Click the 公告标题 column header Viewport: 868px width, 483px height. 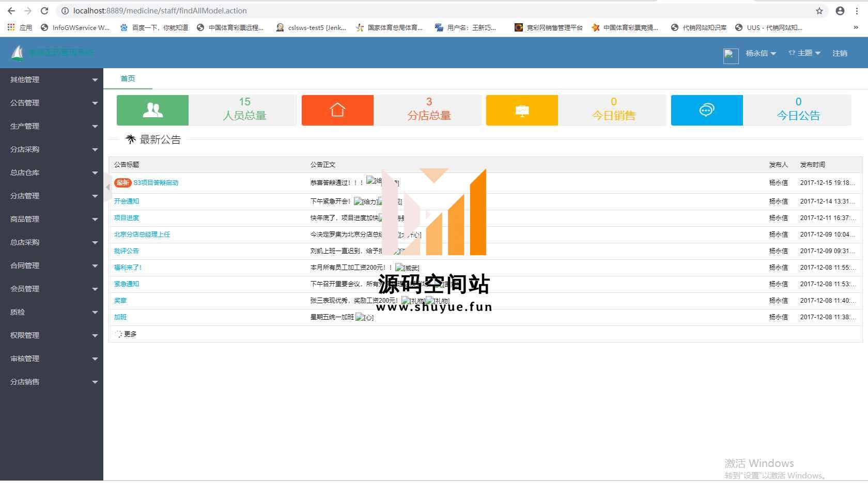pos(127,165)
